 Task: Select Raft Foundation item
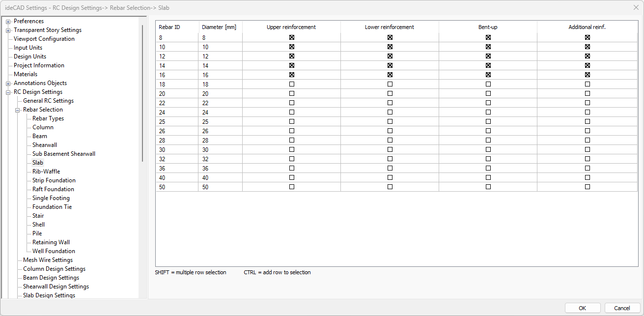(53, 189)
